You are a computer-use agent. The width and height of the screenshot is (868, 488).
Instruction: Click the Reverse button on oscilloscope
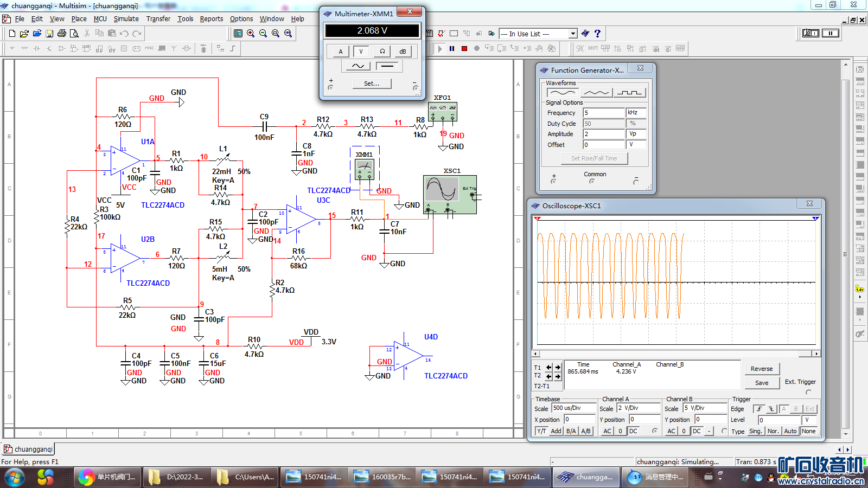(761, 369)
